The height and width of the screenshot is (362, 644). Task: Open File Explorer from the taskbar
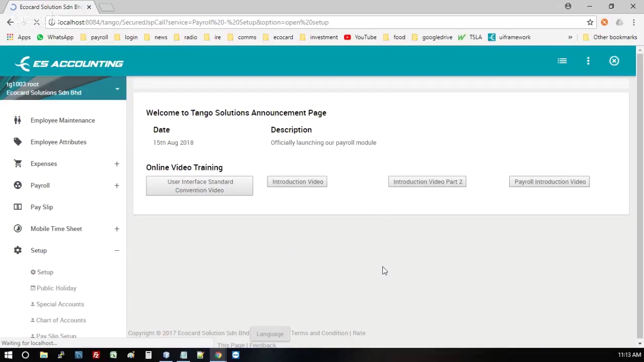(x=44, y=355)
